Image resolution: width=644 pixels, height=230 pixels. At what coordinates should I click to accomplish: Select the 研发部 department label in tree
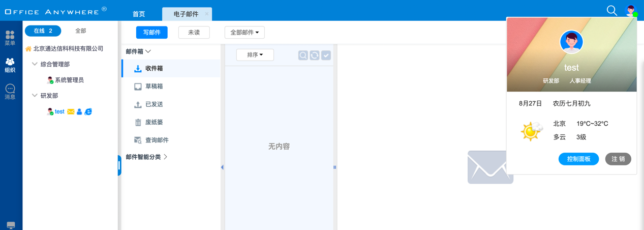[x=49, y=96]
